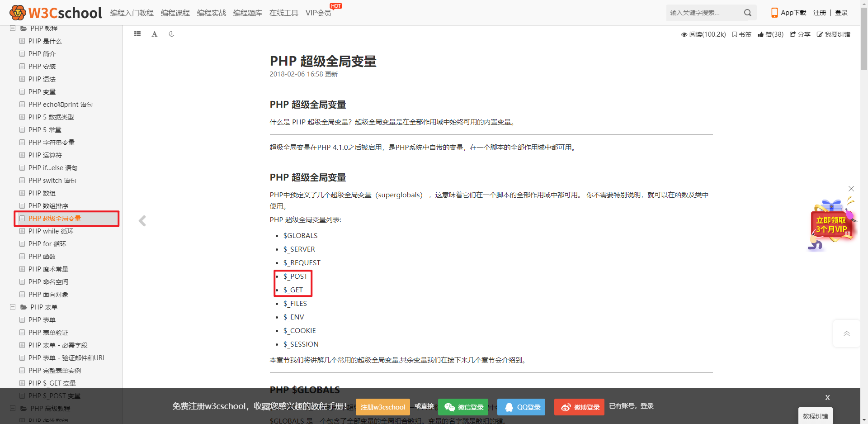Click 注册w3cschool orange button
The width and height of the screenshot is (868, 424).
[x=383, y=407]
